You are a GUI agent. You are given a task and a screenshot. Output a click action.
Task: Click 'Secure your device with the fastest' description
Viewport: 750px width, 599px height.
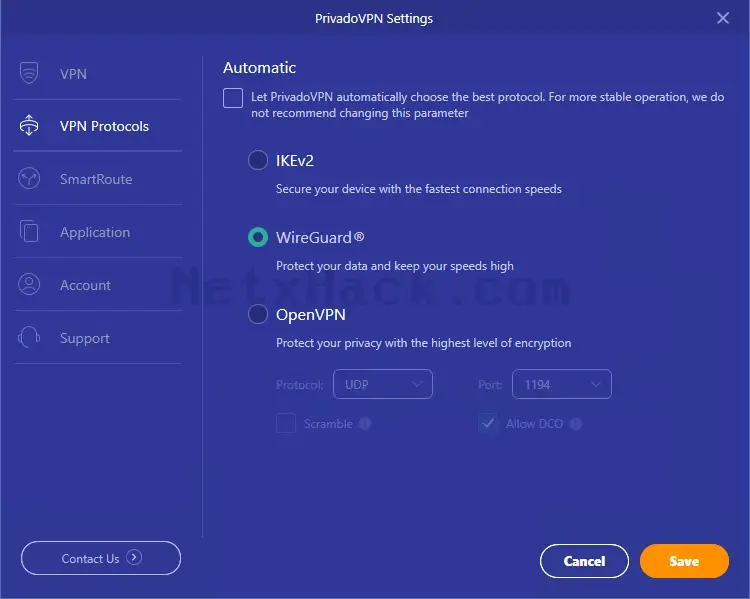[419, 189]
